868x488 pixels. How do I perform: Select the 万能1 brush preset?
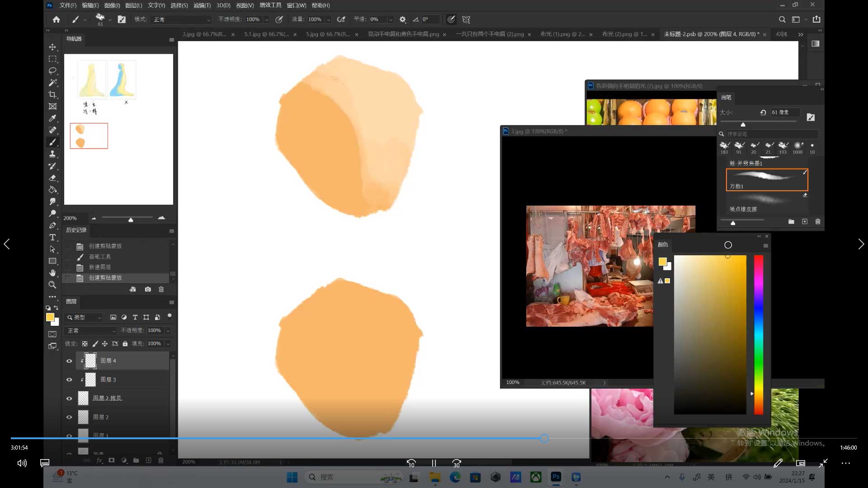(767, 180)
